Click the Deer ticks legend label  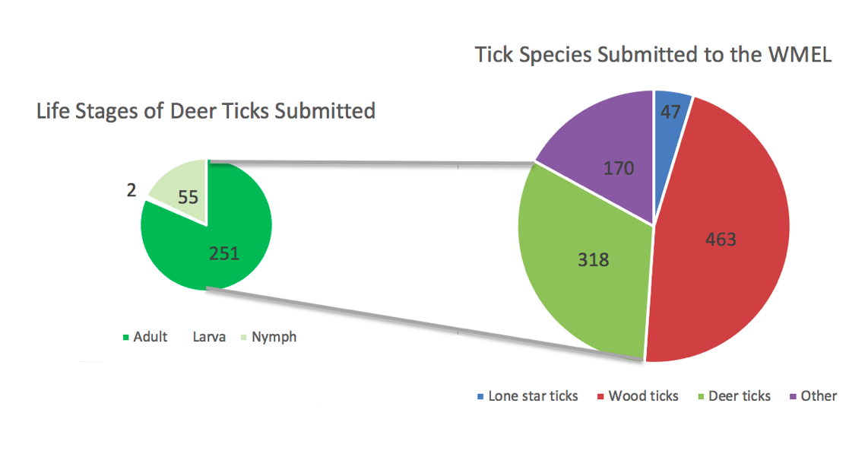tap(740, 396)
